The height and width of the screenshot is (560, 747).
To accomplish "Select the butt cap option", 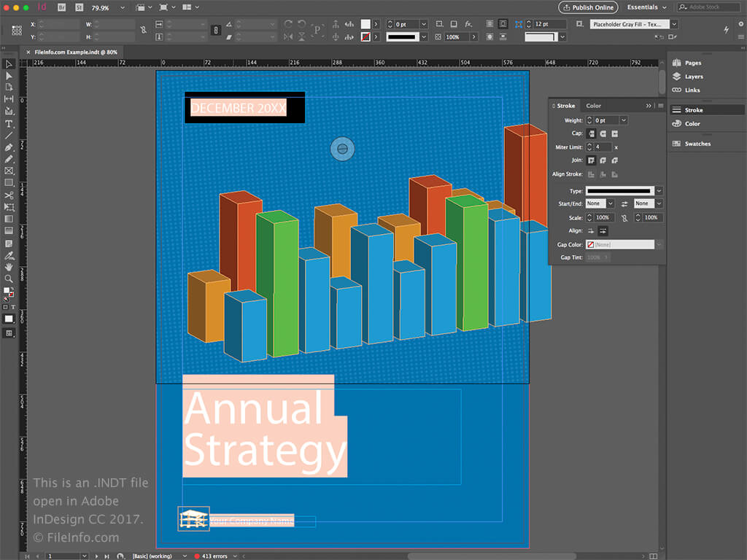I will coord(591,134).
